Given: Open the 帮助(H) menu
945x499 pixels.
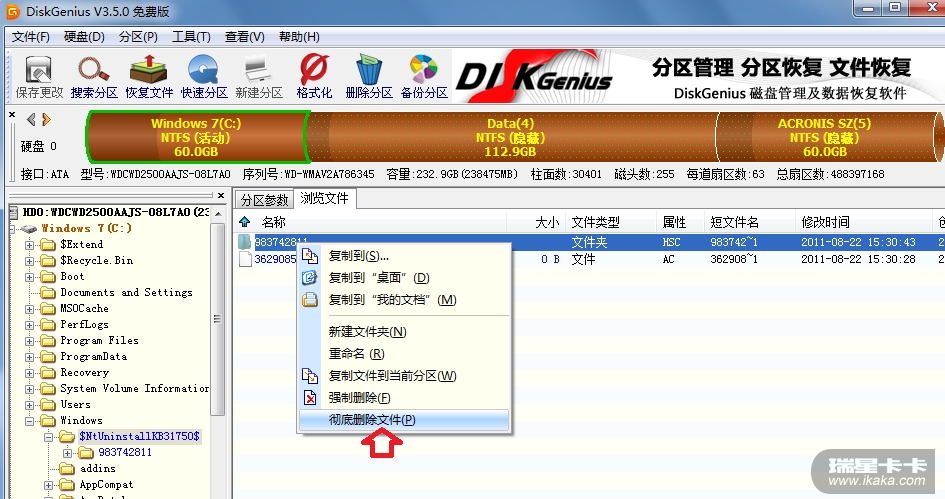Looking at the screenshot, I should 299,37.
